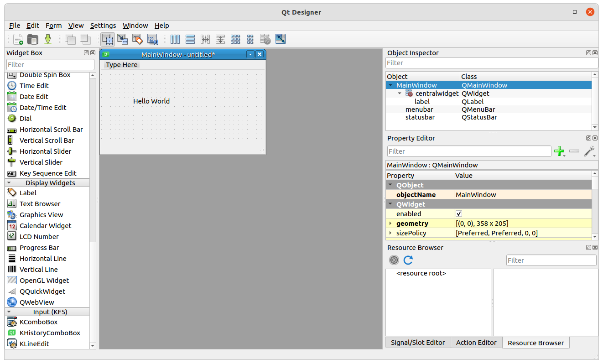
Task: Click the Edit Resources gear icon
Action: click(394, 260)
